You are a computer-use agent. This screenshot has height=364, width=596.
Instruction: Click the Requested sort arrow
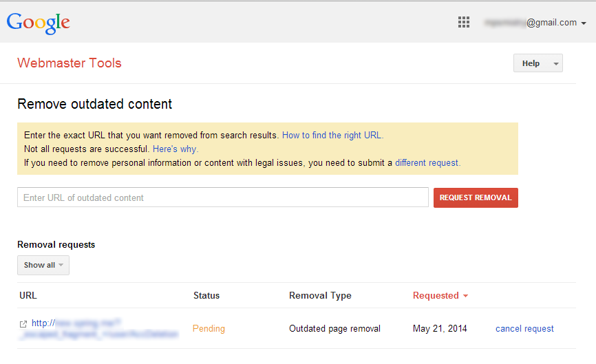coord(466,296)
